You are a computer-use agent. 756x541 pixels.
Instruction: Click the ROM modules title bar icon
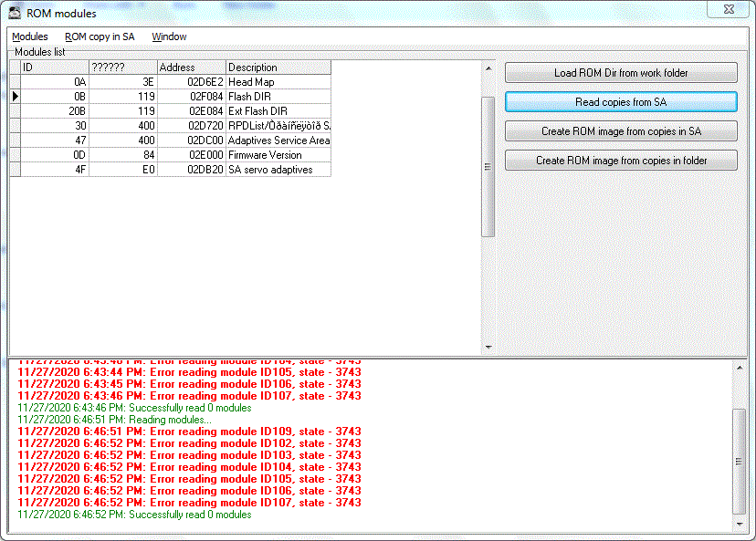[x=15, y=13]
